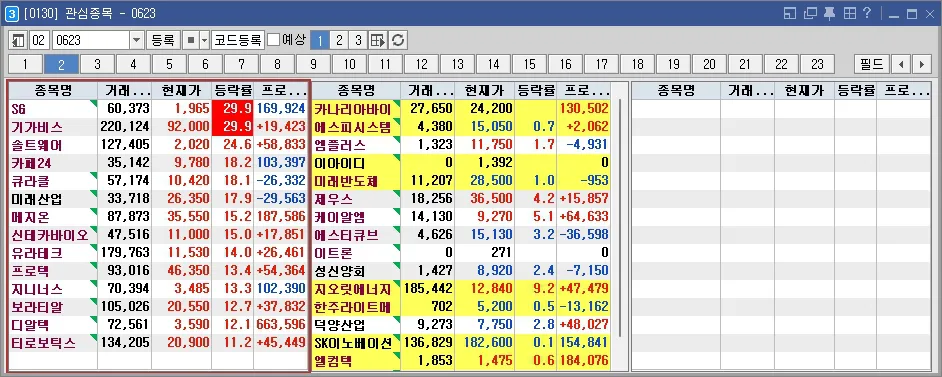Switch to group tab 14
Screen dimensions: 942x377
click(x=494, y=64)
